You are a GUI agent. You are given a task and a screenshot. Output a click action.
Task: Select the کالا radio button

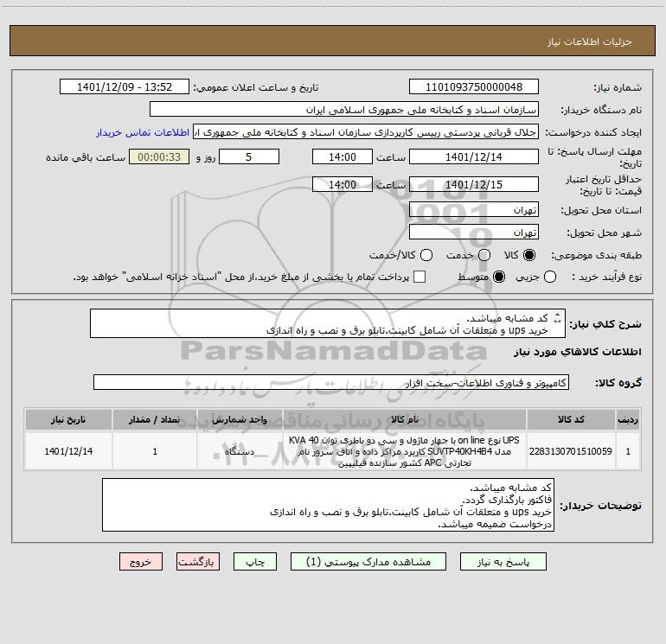(x=529, y=255)
